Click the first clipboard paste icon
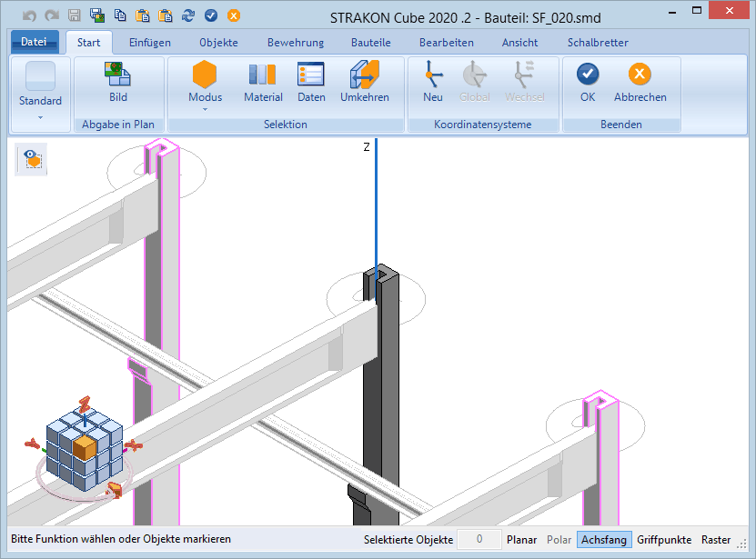756x559 pixels. (143, 15)
